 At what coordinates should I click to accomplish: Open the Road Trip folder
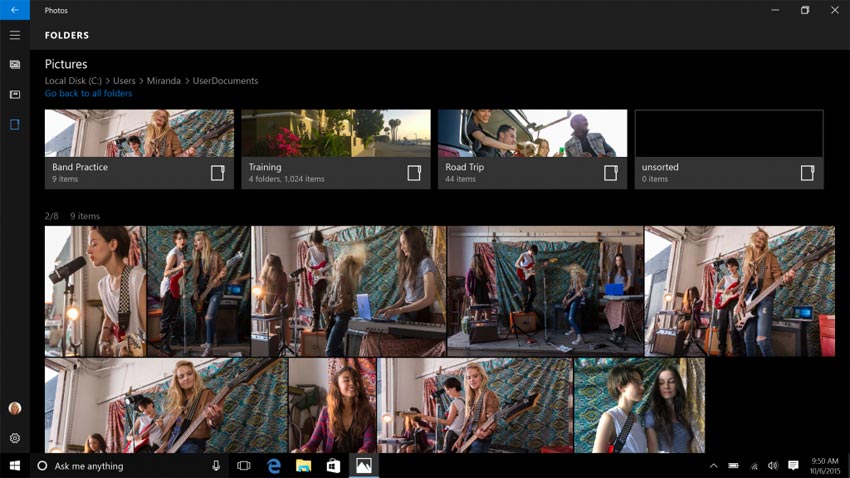pos(532,149)
